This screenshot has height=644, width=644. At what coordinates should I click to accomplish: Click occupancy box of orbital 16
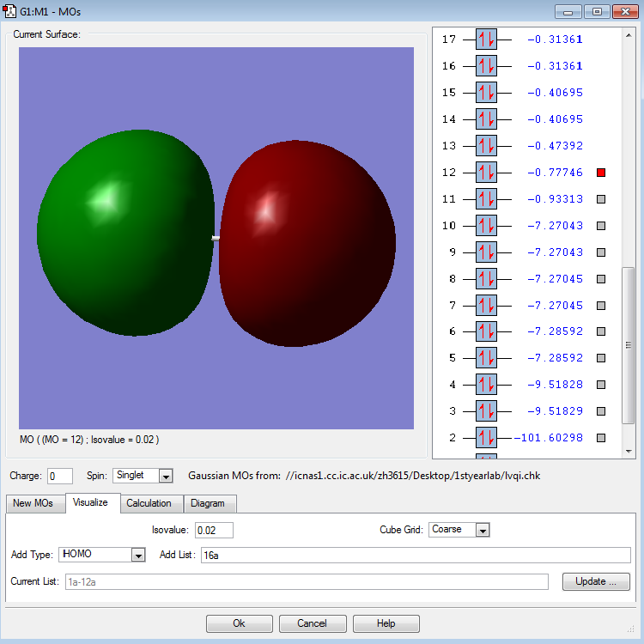click(x=486, y=66)
